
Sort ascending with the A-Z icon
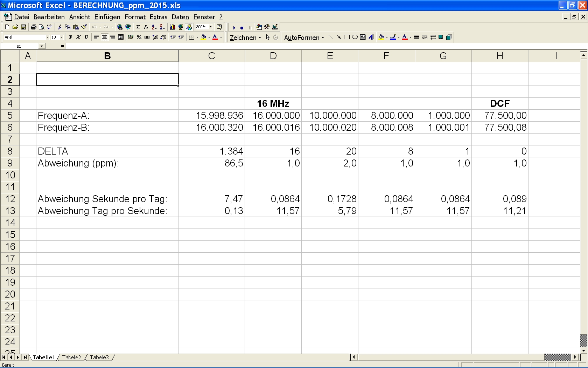click(x=154, y=27)
